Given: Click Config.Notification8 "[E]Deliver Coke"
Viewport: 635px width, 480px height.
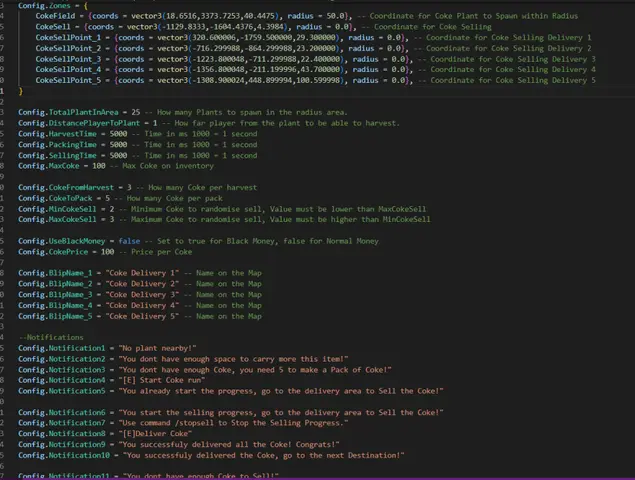Looking at the screenshot, I should (155, 434).
